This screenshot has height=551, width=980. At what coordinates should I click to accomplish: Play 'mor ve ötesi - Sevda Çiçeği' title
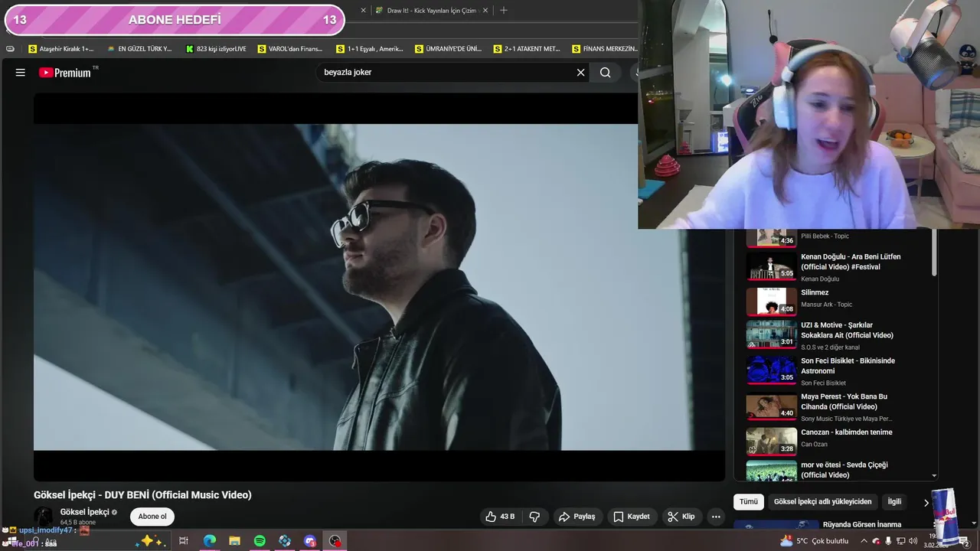(x=844, y=470)
